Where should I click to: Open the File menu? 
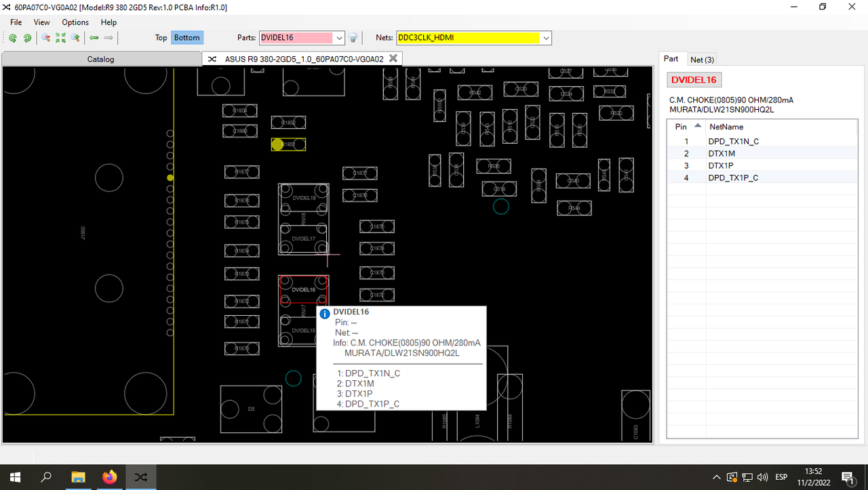tap(16, 22)
